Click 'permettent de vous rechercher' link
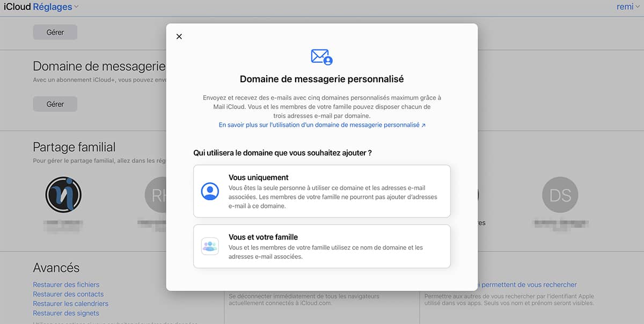Image resolution: width=644 pixels, height=324 pixels. tap(527, 285)
